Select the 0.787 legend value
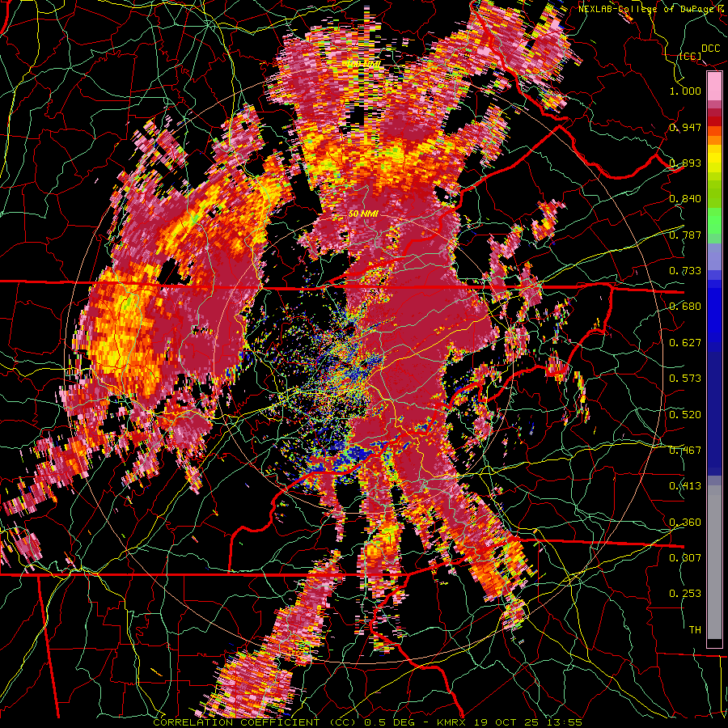The height and width of the screenshot is (728, 728). click(x=685, y=235)
